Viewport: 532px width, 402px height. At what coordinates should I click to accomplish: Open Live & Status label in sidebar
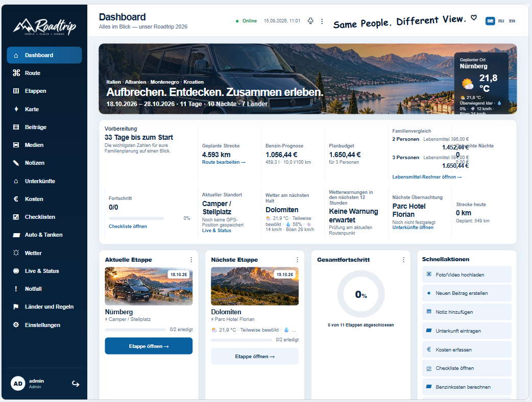click(42, 271)
